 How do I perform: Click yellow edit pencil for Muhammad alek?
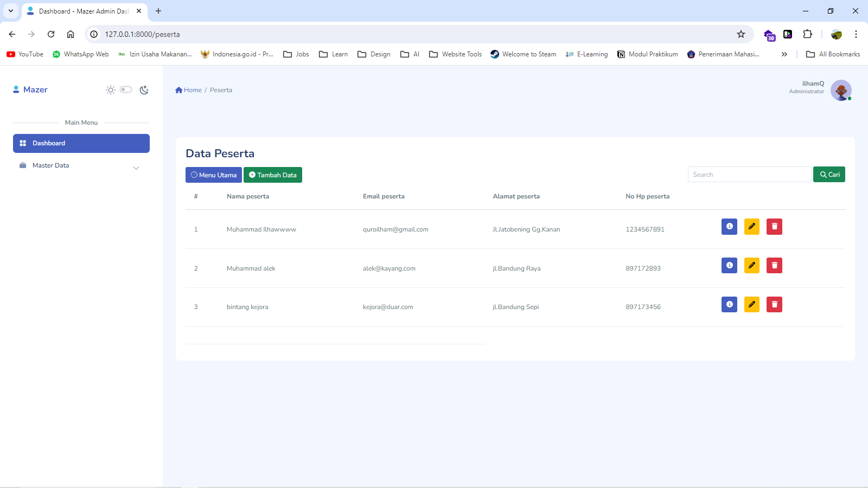coord(751,266)
